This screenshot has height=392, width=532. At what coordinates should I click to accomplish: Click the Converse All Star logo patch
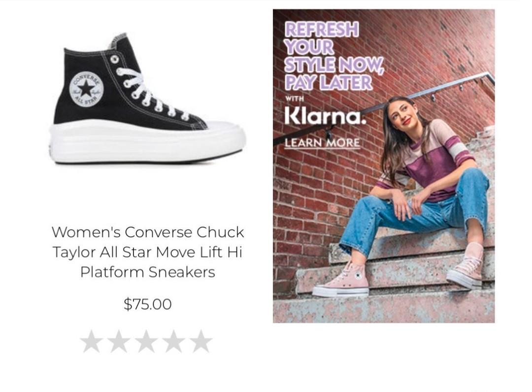86,89
